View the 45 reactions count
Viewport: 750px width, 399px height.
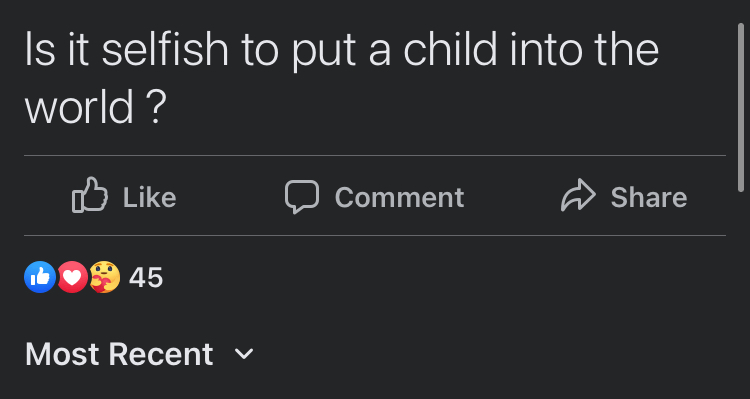click(146, 277)
